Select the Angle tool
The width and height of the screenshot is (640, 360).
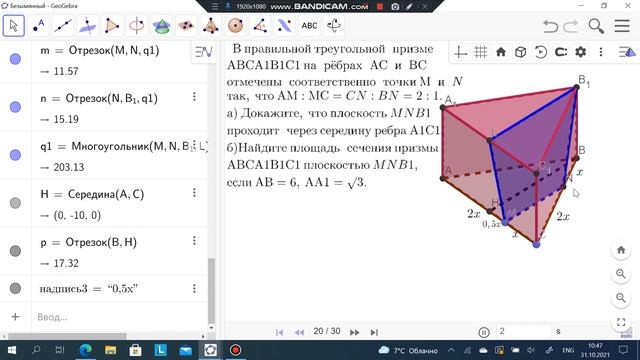(260, 26)
